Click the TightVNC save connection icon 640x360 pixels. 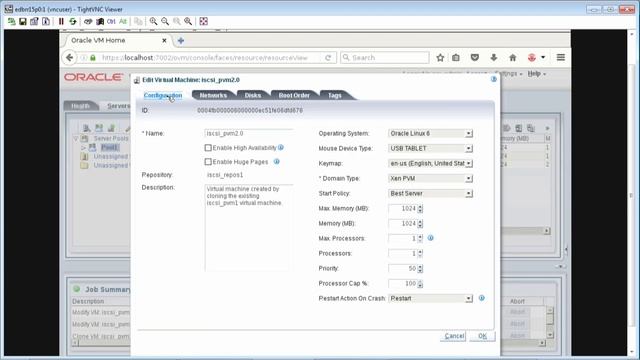click(23, 21)
